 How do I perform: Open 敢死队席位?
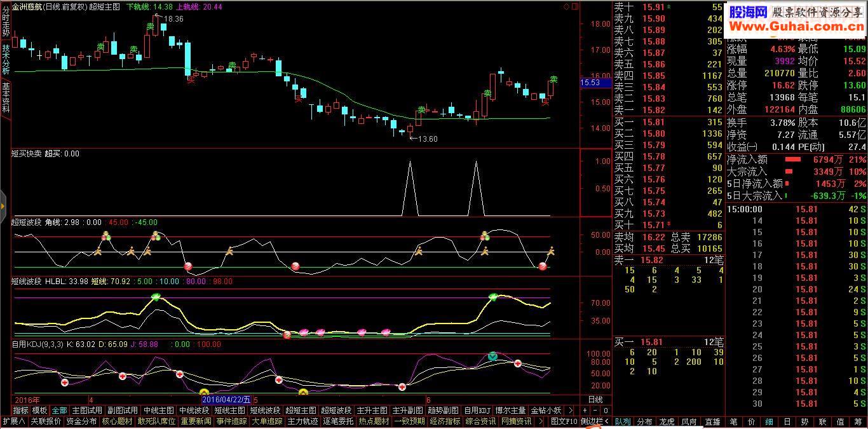coord(156,421)
